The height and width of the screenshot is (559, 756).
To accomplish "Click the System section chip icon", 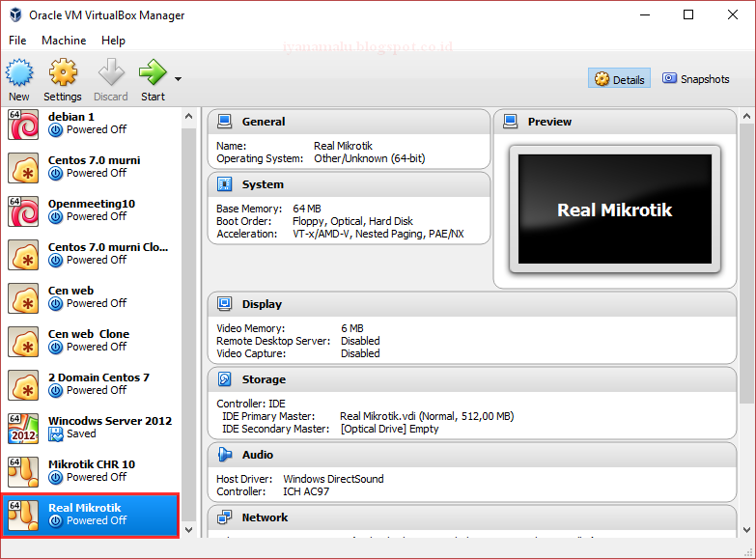I will pyautogui.click(x=224, y=184).
